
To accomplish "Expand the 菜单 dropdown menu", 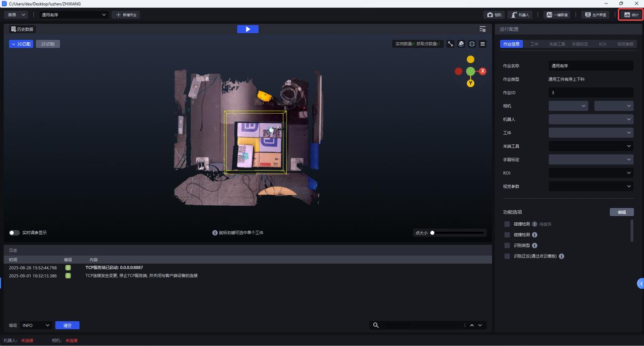I will [17, 15].
